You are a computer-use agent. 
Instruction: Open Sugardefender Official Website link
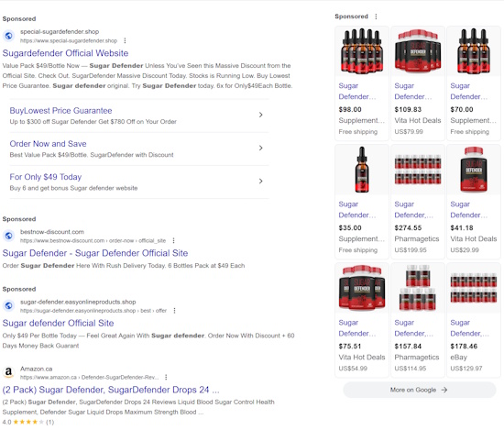[65, 53]
